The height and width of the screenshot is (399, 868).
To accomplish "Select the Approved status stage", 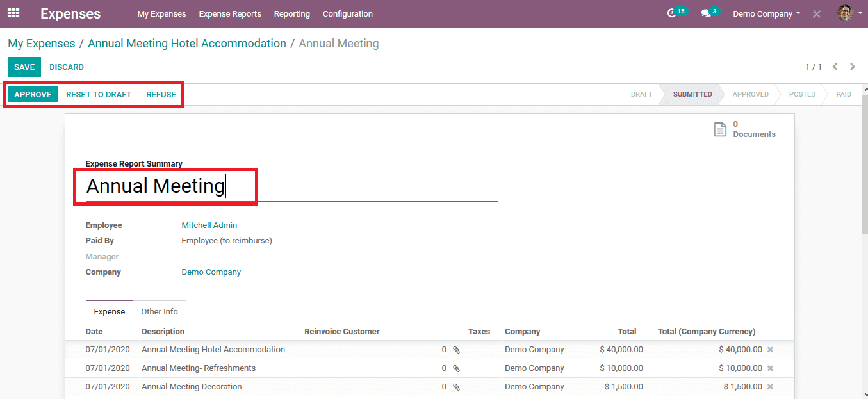I will pyautogui.click(x=750, y=94).
